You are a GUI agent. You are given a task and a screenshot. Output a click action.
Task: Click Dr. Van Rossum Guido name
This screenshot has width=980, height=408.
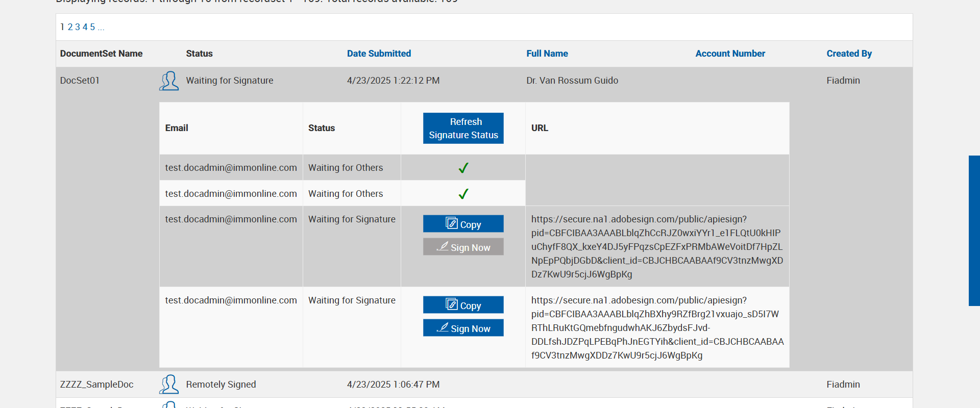[x=572, y=81]
